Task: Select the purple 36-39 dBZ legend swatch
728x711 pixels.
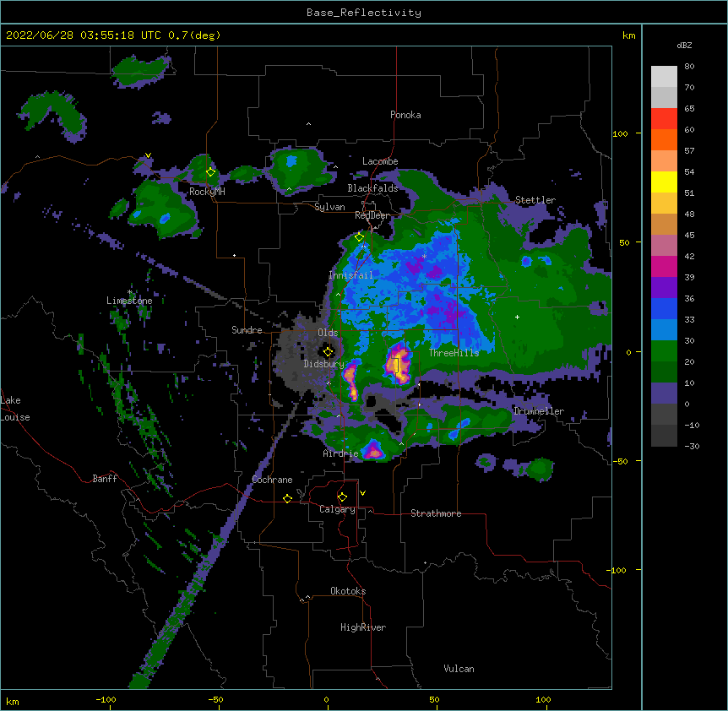Action: (664, 287)
